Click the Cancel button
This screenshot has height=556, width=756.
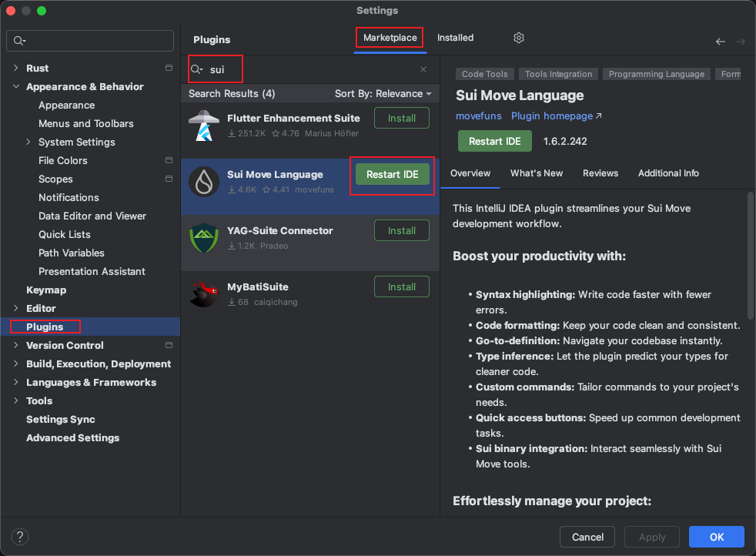click(x=587, y=537)
